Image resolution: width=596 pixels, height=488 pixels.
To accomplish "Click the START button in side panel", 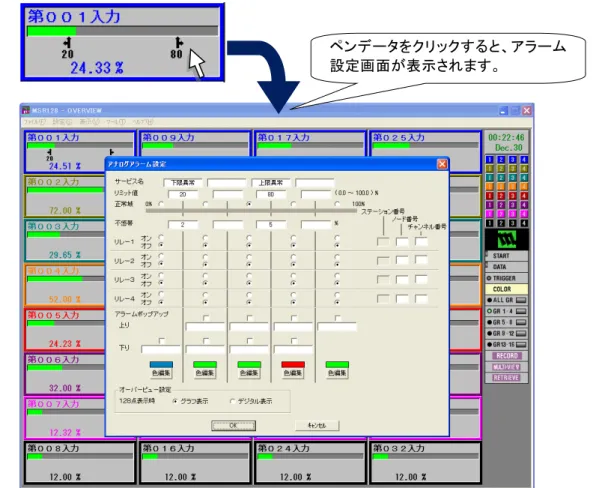I will pos(507,256).
